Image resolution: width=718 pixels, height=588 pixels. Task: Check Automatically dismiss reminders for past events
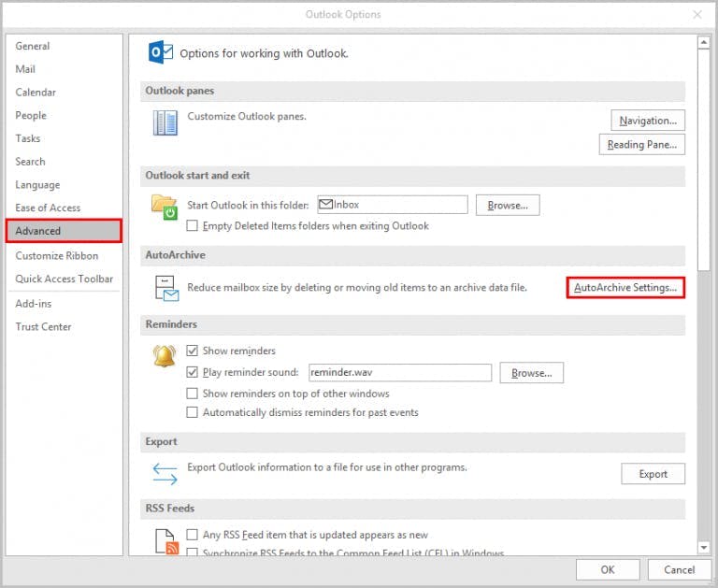[x=193, y=412]
